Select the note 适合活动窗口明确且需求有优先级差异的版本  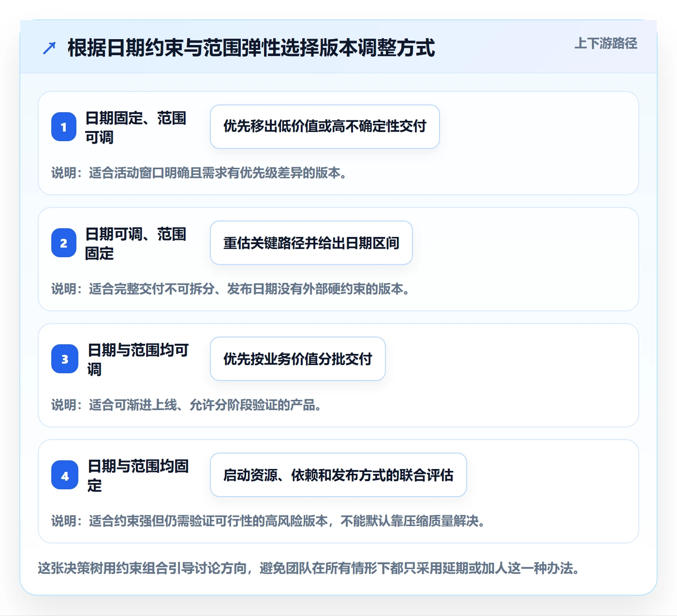[199, 173]
